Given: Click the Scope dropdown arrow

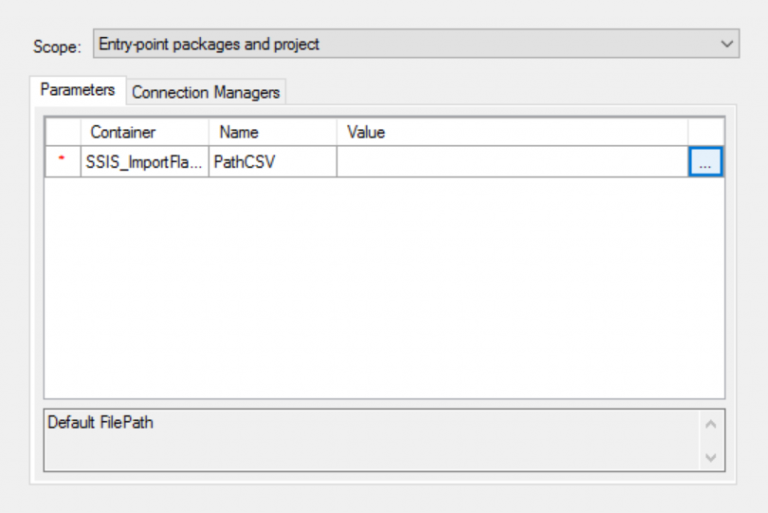Looking at the screenshot, I should (727, 44).
